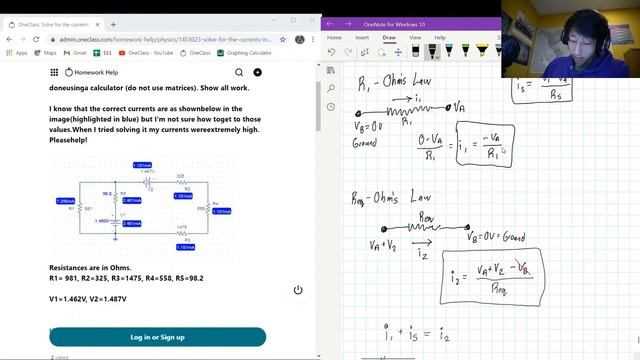Viewport: 640px width, 360px height.
Task: Open SSS bookmark
Action: pos(102,53)
